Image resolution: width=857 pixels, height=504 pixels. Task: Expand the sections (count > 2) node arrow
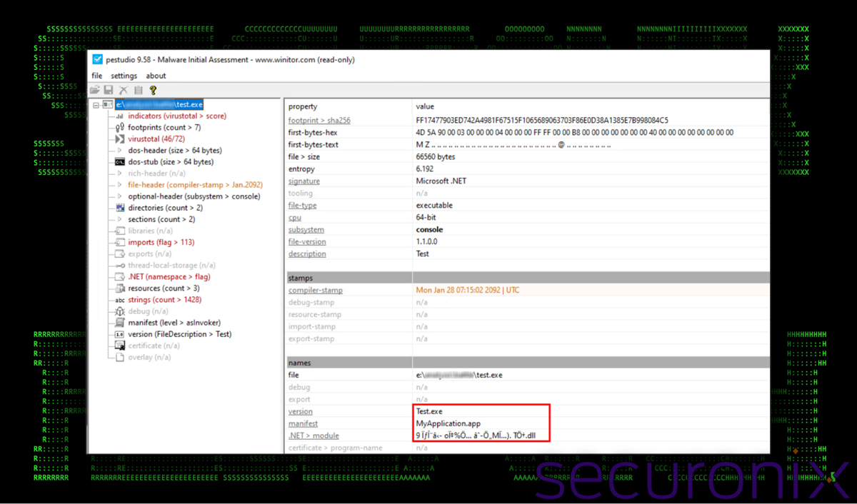[x=120, y=219]
